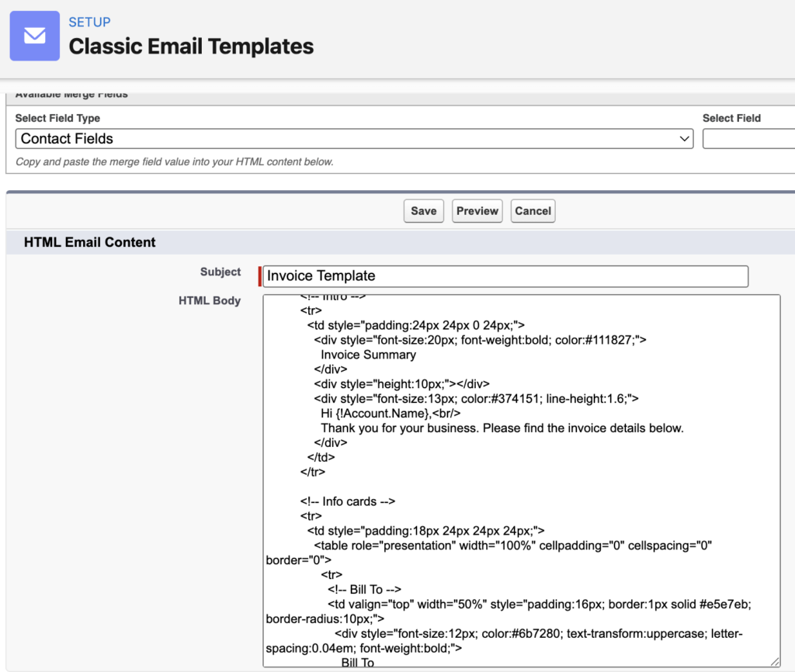Click the Preview button
This screenshot has width=795, height=672.
[477, 210]
